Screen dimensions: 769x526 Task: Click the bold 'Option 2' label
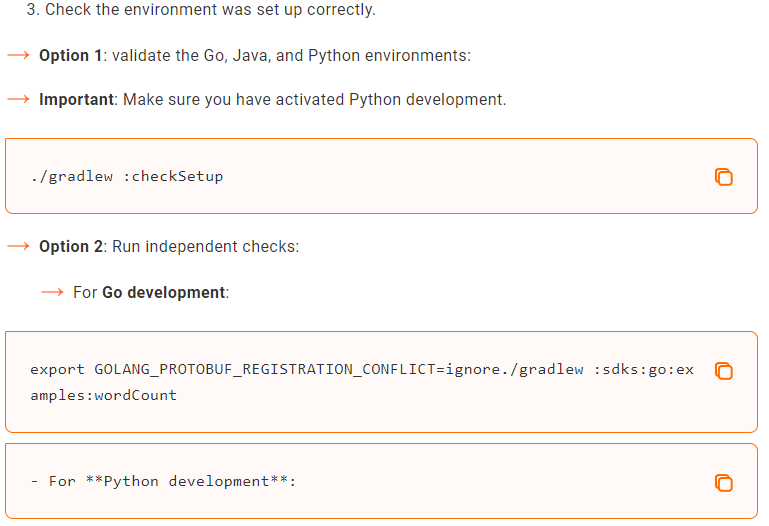[70, 246]
